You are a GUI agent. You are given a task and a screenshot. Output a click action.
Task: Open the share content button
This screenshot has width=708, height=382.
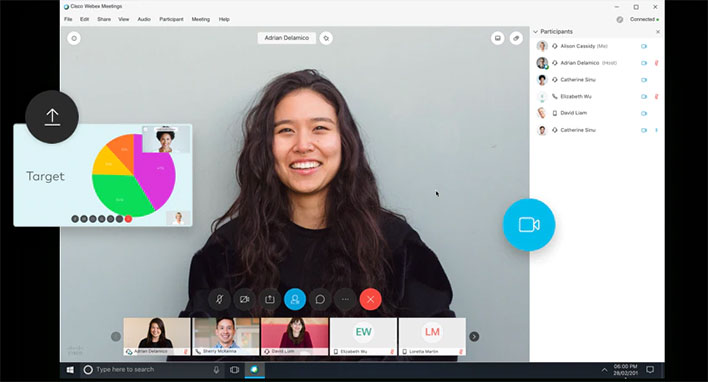270,299
